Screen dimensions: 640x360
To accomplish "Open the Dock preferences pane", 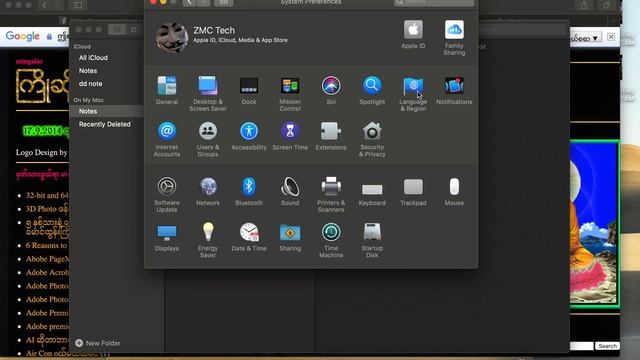I will pyautogui.click(x=249, y=90).
